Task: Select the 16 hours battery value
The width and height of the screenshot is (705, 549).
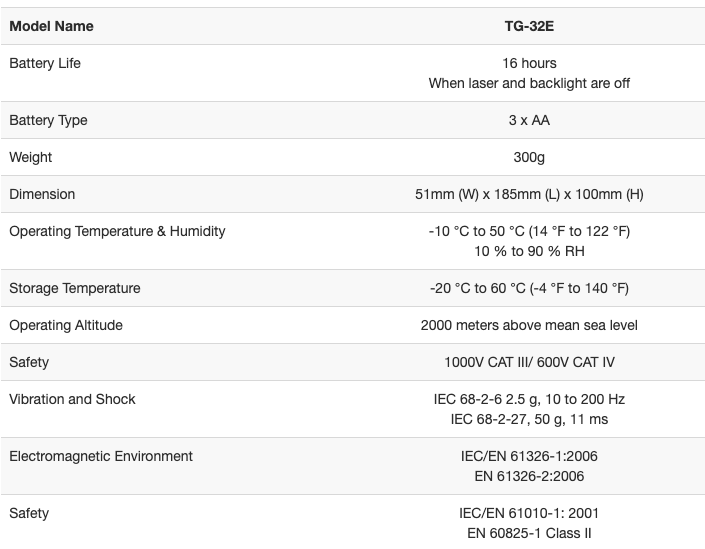Action: tap(529, 63)
